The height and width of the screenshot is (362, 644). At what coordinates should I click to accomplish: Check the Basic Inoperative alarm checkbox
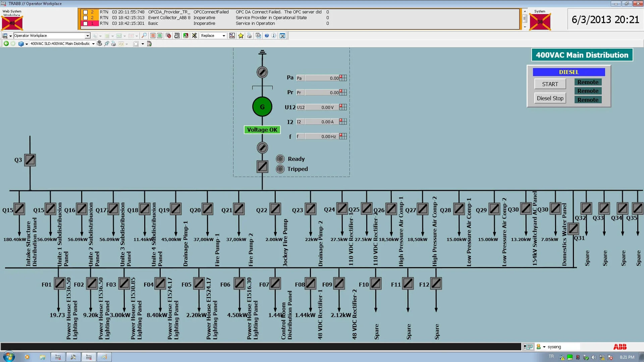85,23
